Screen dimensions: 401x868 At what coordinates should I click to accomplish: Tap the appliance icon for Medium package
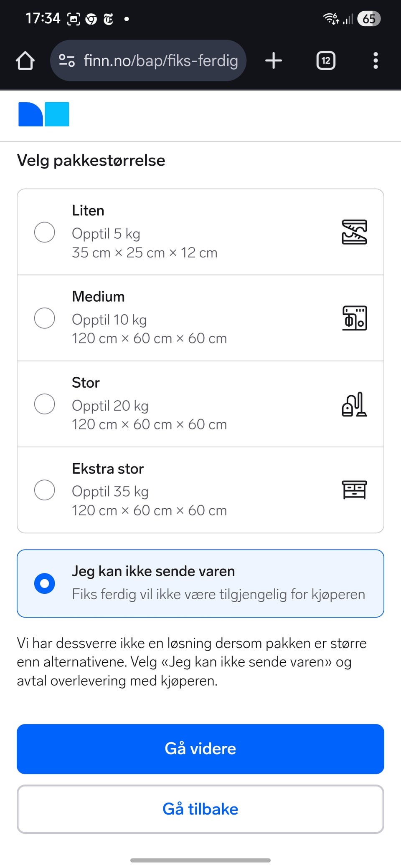pyautogui.click(x=354, y=318)
